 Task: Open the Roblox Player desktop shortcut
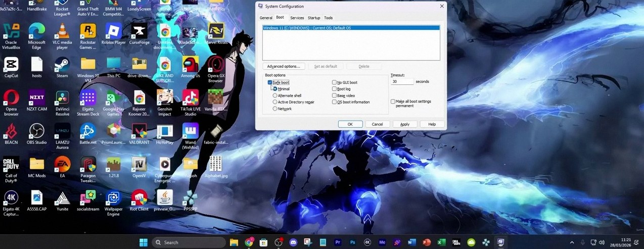tap(113, 31)
